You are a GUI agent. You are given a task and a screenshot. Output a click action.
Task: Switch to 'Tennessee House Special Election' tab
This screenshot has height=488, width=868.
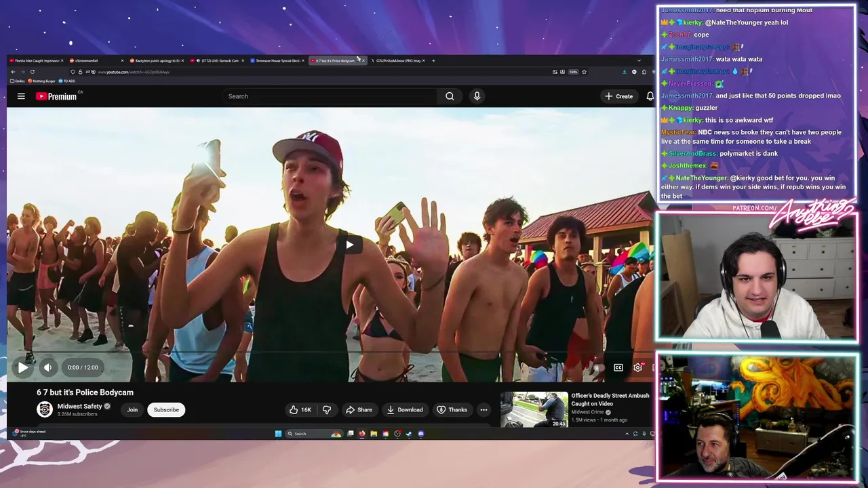click(277, 60)
